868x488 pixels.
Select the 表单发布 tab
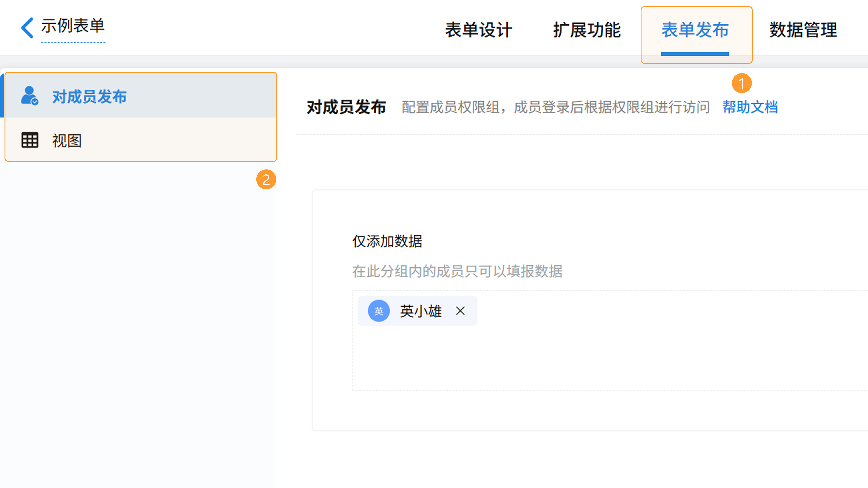click(695, 30)
